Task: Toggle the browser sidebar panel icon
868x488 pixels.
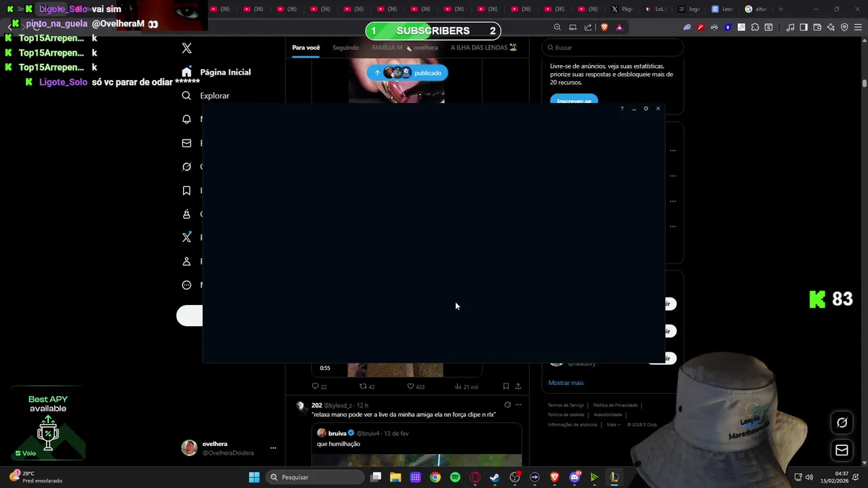Action: tap(804, 27)
